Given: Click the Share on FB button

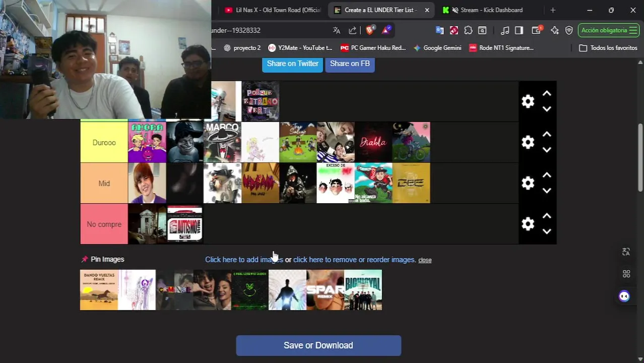Looking at the screenshot, I should [x=350, y=64].
